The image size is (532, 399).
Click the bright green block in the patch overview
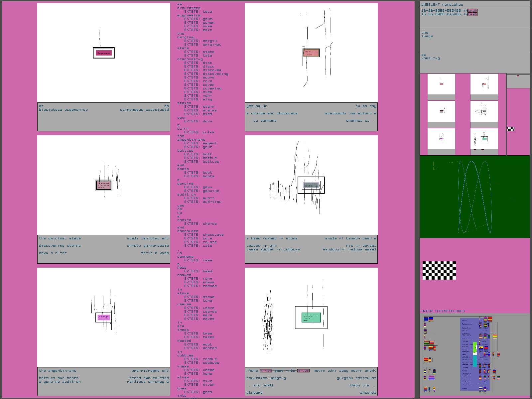tap(475, 348)
